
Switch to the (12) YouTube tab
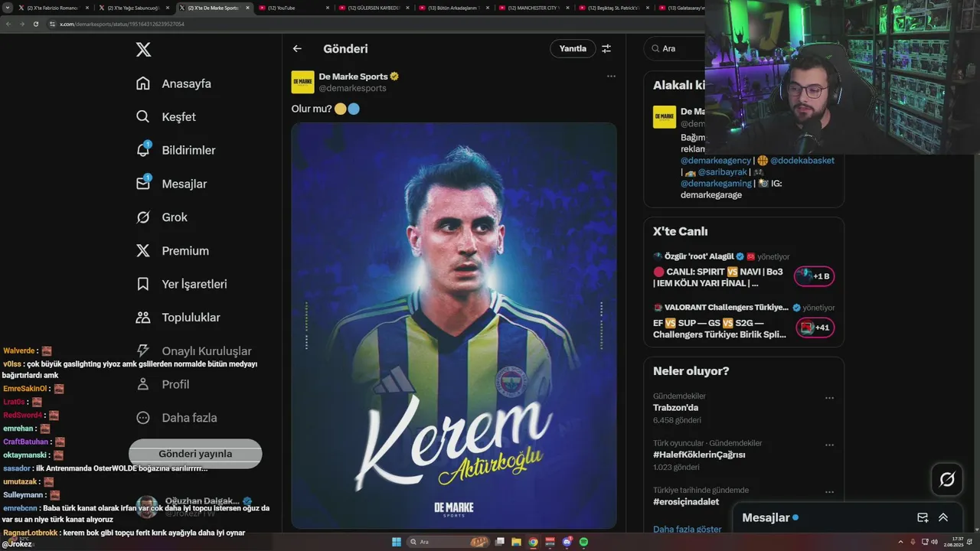point(294,8)
